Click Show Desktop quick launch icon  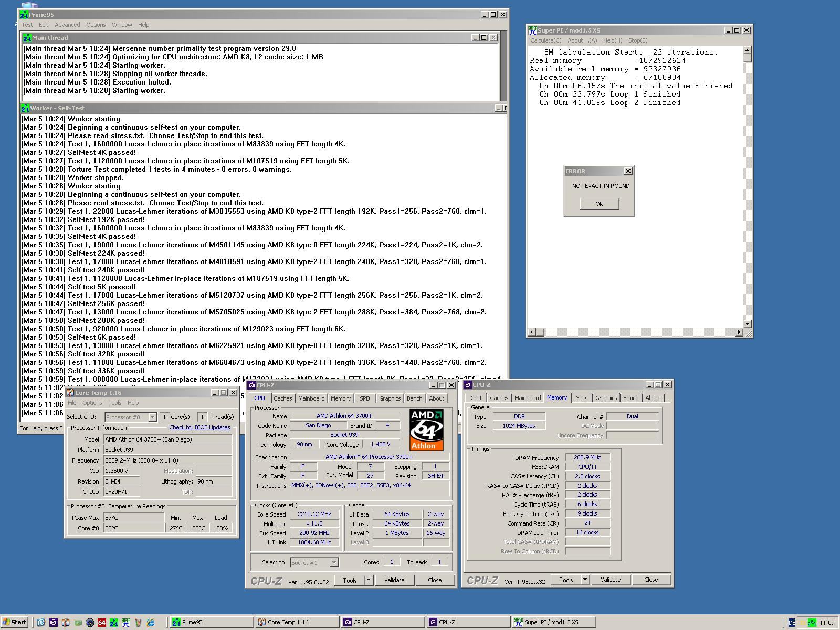pyautogui.click(x=41, y=622)
